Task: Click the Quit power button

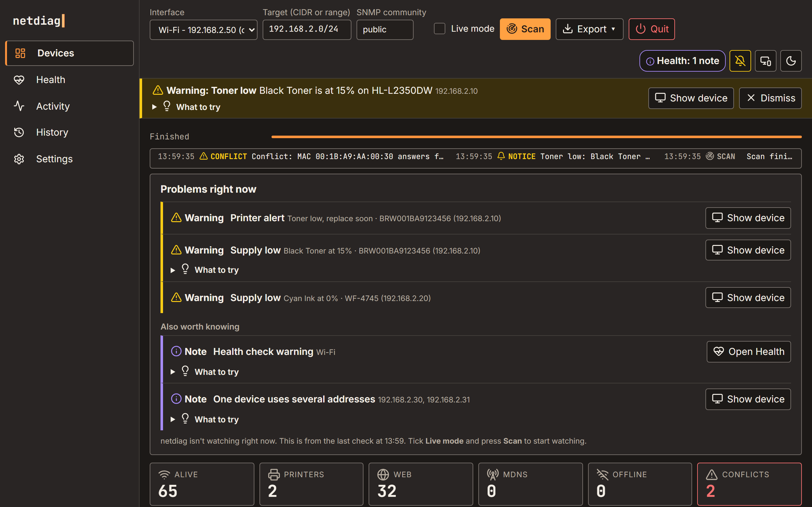Action: pyautogui.click(x=652, y=29)
